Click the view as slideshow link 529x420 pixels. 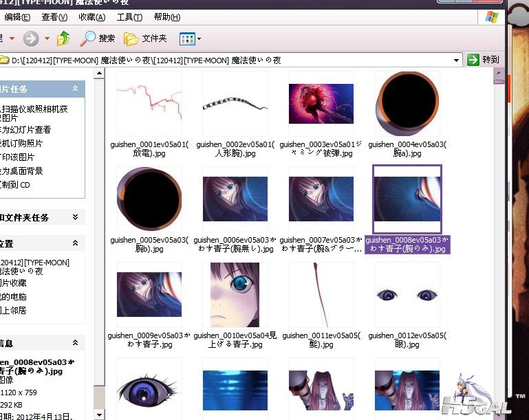click(25, 130)
